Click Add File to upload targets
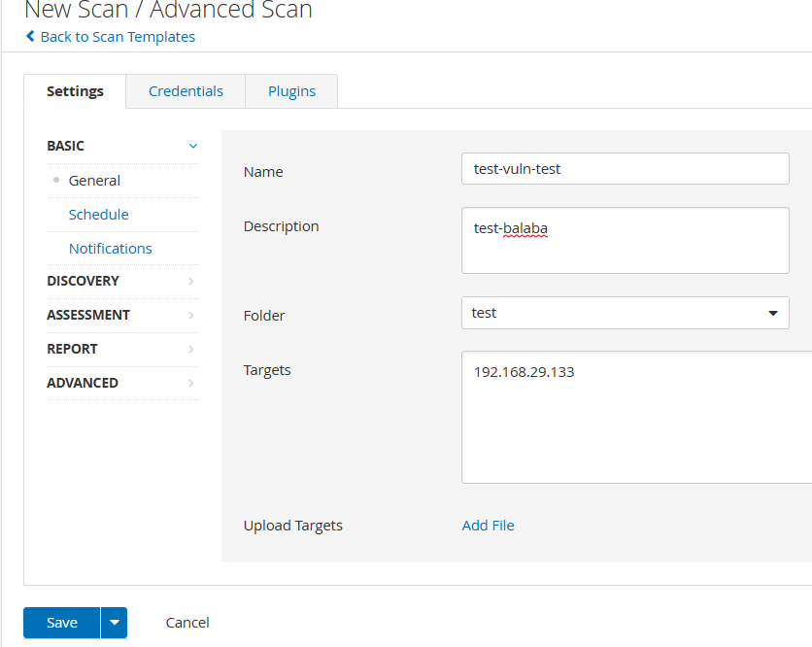Viewport: 812px width, 647px height. coord(488,526)
